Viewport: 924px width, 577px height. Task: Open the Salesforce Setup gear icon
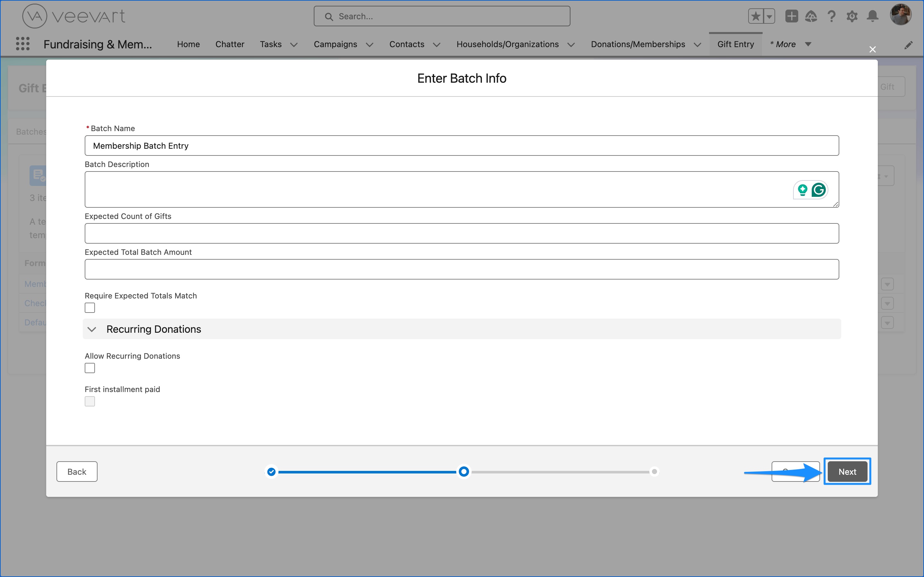click(x=852, y=16)
